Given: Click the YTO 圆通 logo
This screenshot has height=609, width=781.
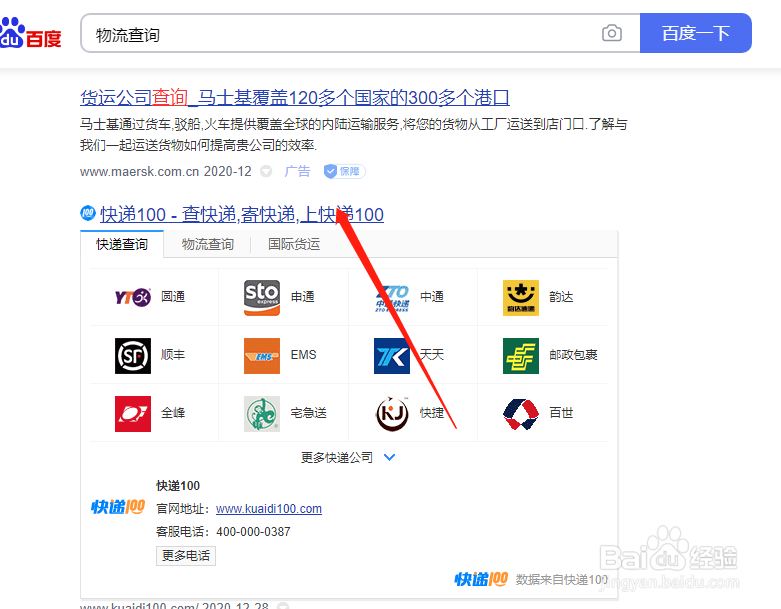Looking at the screenshot, I should [x=132, y=297].
